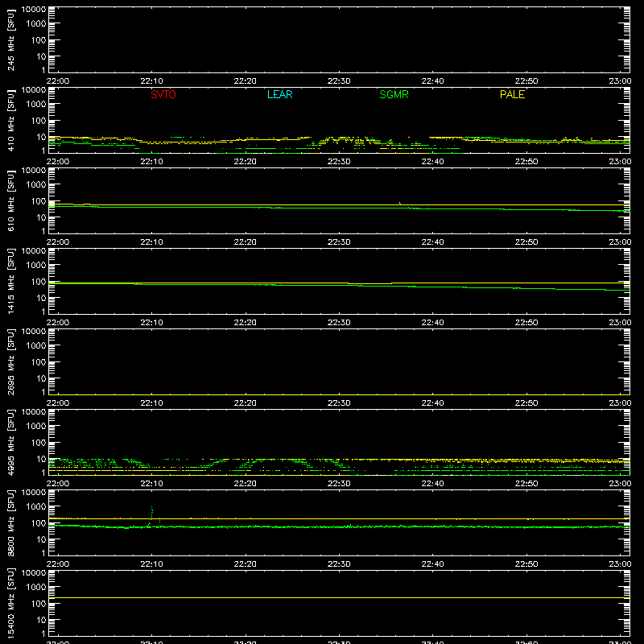Click the 22:50 tick label under the 4995 MHz plot

click(526, 484)
